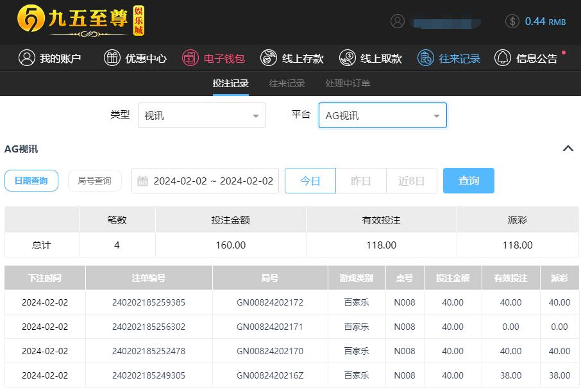Open 我的账户 account icon
The width and height of the screenshot is (581, 392).
(27, 58)
